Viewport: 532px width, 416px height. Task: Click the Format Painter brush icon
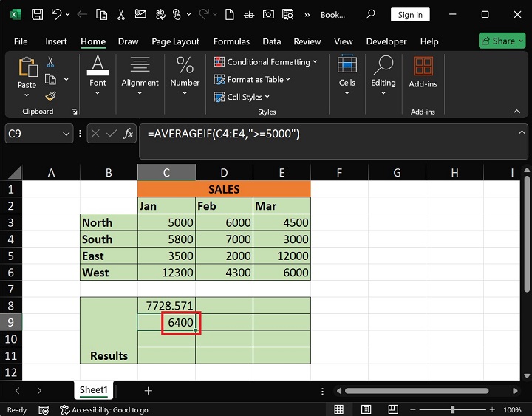[x=50, y=96]
